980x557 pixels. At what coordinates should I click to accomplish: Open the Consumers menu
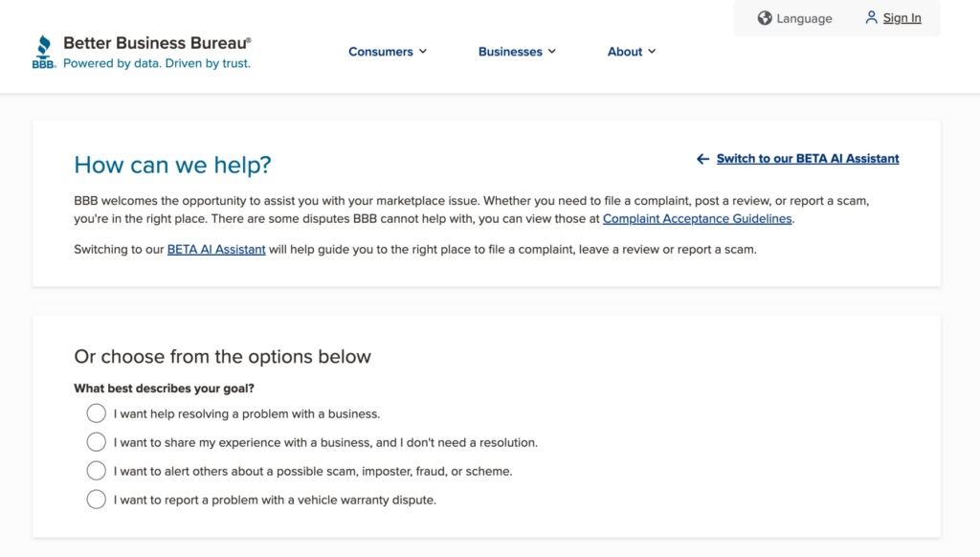tap(381, 52)
